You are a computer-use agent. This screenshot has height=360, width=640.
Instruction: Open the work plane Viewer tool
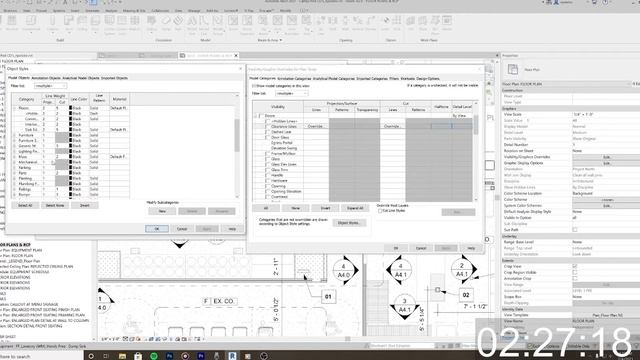[x=447, y=23]
